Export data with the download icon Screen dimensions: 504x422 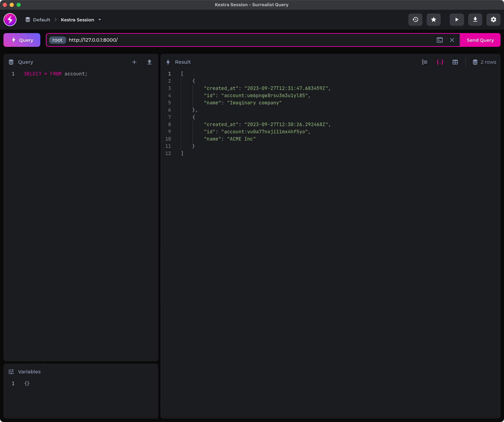tap(475, 20)
